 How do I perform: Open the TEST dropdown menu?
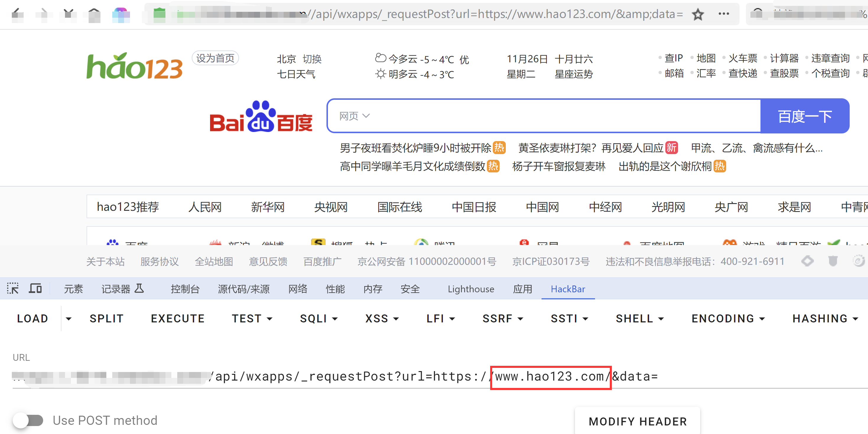click(252, 319)
